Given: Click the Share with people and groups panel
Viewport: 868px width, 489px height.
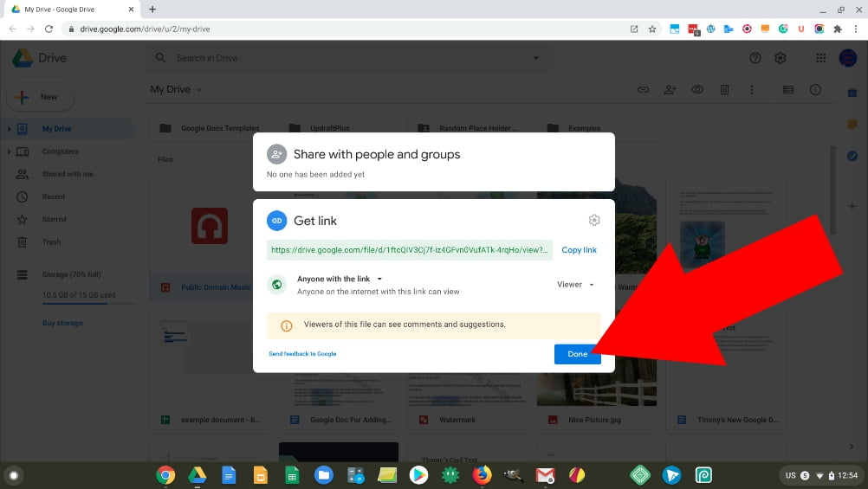Looking at the screenshot, I should (x=433, y=162).
